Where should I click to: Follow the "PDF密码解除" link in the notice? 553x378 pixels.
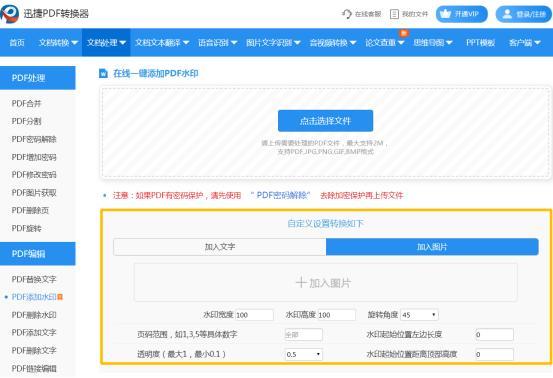[x=281, y=195]
